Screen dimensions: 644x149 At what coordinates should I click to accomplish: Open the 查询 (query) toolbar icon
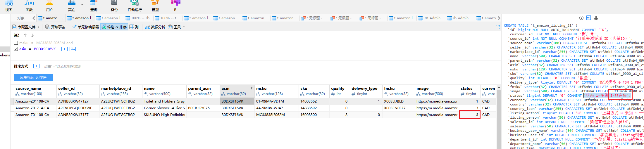94,6
